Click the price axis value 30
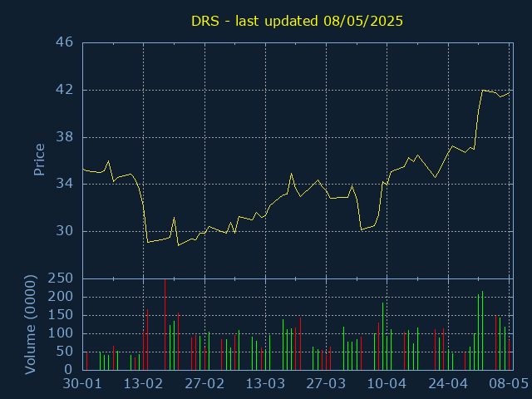This screenshot has height=399, width=532. [x=65, y=231]
